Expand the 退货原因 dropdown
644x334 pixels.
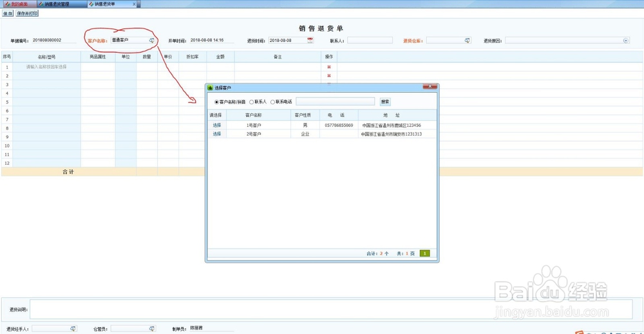tap(626, 40)
